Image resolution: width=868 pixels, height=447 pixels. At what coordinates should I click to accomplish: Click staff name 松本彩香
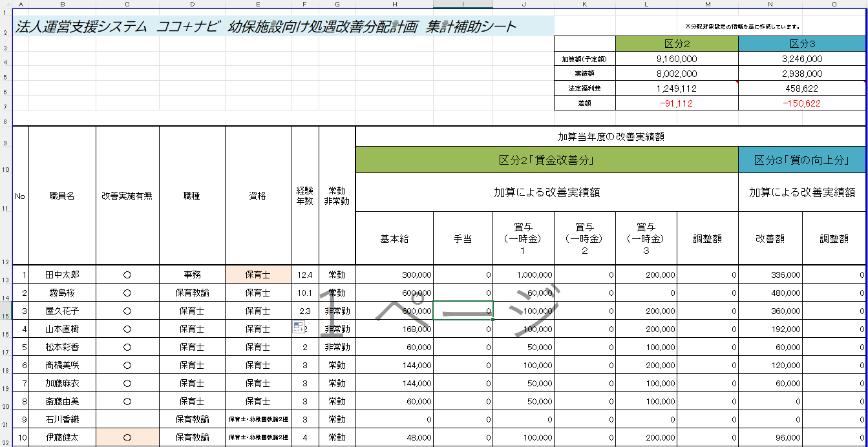tap(62, 347)
